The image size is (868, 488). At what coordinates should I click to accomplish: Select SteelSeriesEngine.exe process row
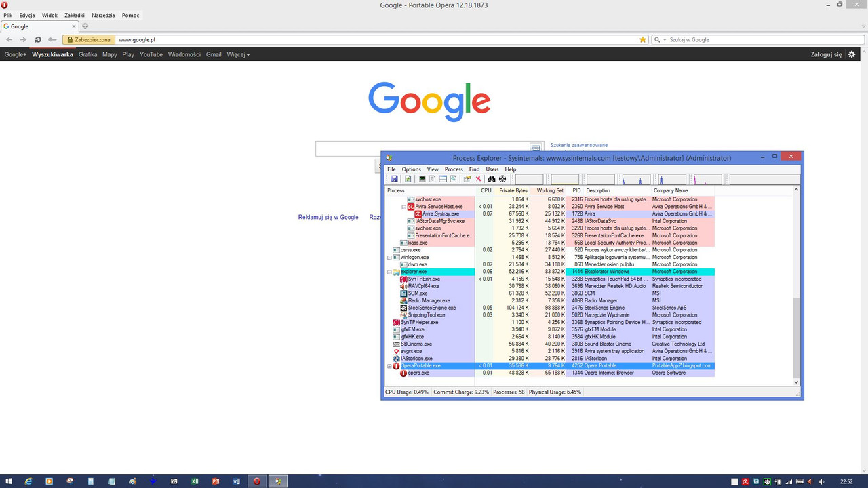coord(550,308)
